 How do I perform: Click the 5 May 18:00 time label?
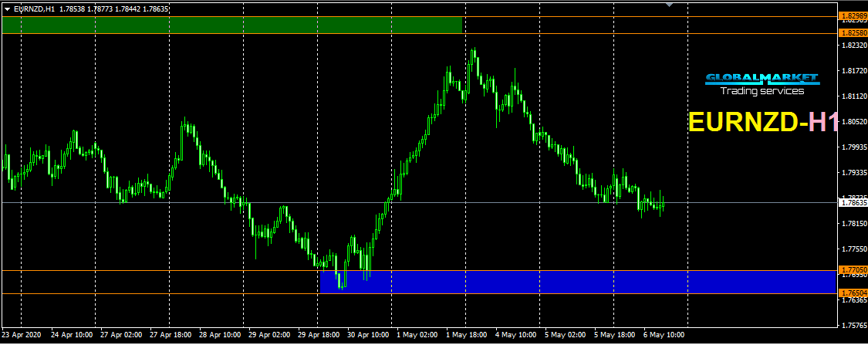(615, 335)
